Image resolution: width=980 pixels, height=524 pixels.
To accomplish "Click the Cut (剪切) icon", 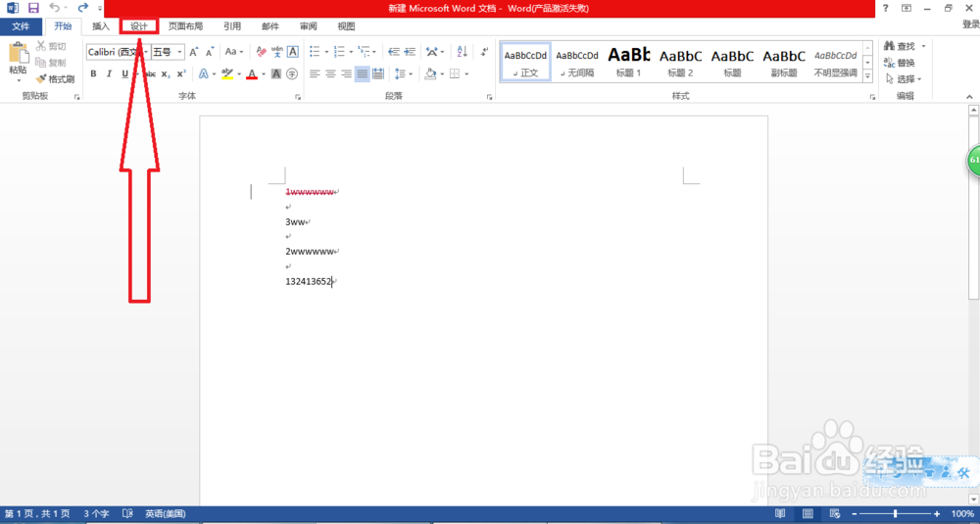I will (x=41, y=46).
